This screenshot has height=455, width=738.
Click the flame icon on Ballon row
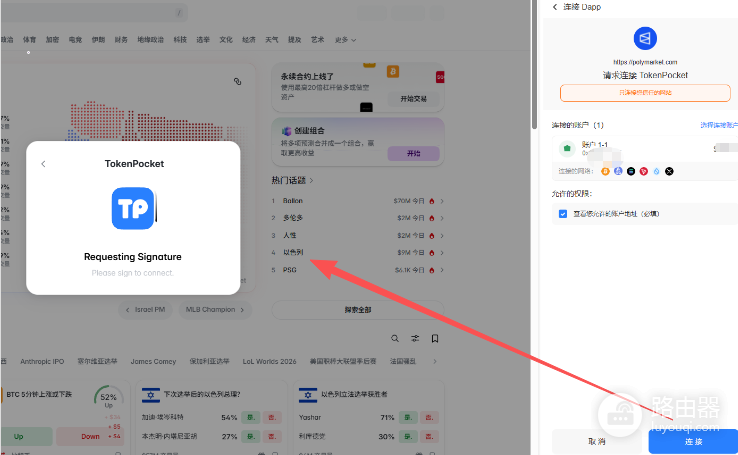432,201
